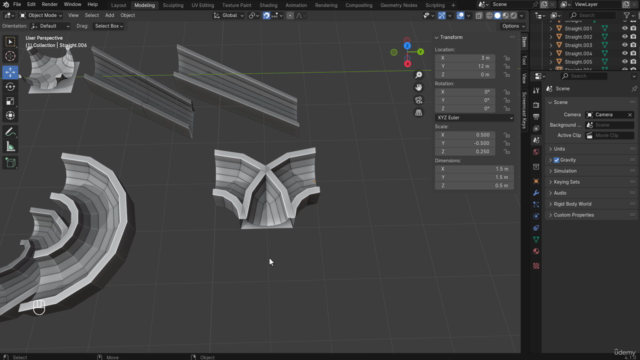Hide Straight.003 with eye icon
The width and height of the screenshot is (640, 360).
click(x=624, y=45)
